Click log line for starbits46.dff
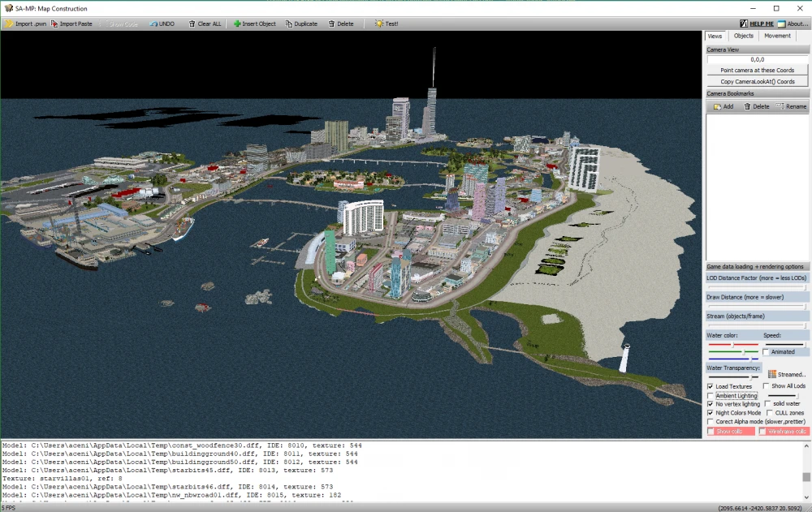Viewport: 812px width, 512px height. coord(167,487)
